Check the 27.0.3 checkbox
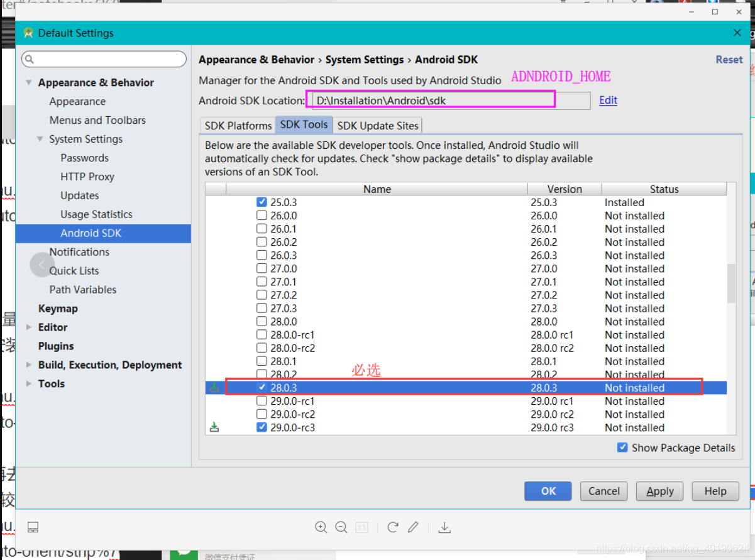755x560 pixels. click(x=262, y=308)
